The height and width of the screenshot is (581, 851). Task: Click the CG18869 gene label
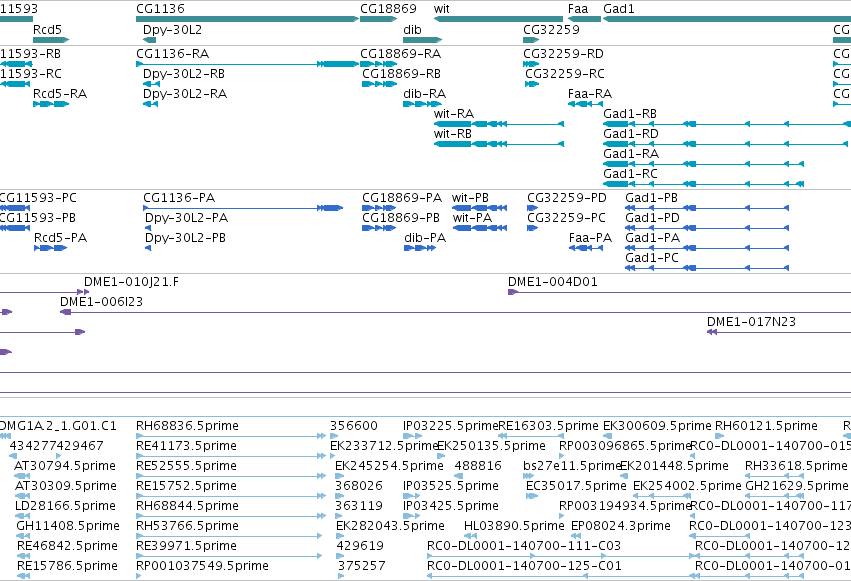(x=388, y=9)
